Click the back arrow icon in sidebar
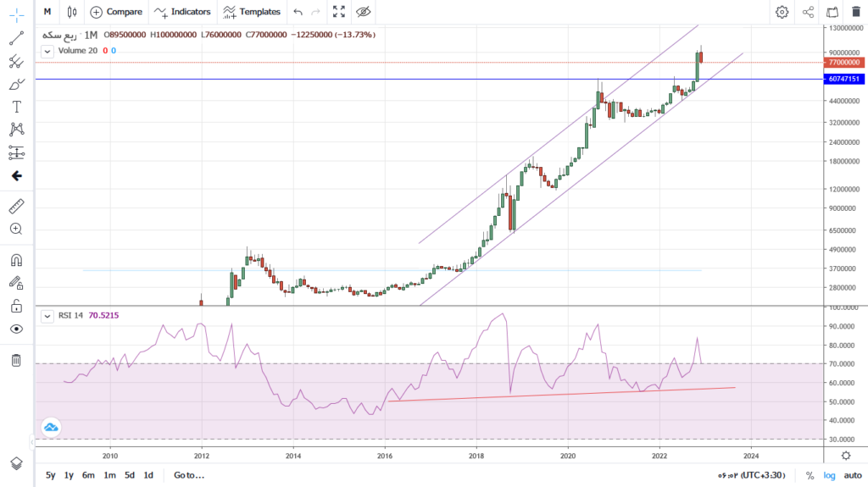Viewport: 868px width, 487px height. pyautogui.click(x=17, y=176)
